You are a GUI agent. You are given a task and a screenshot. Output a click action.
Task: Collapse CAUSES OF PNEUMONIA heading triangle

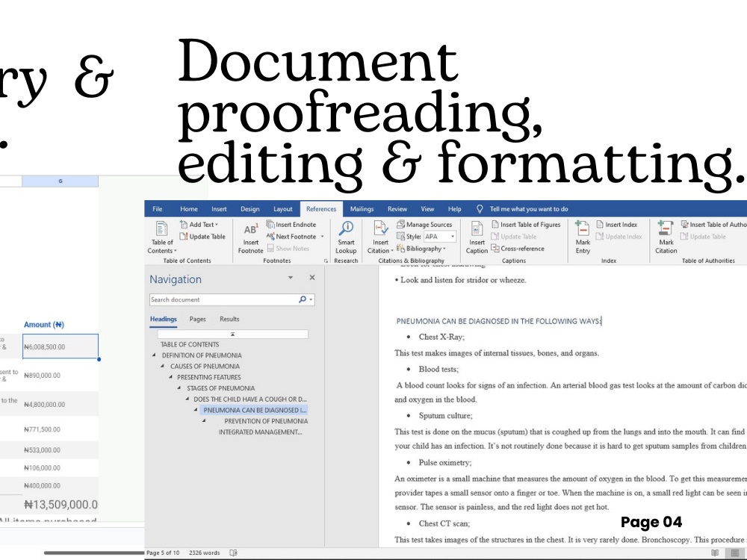point(162,366)
